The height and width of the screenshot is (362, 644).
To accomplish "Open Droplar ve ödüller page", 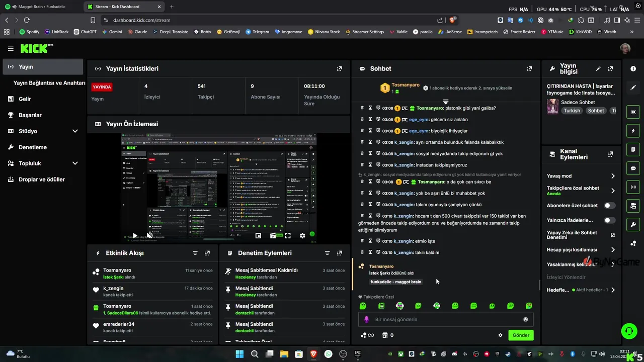I will coord(43,179).
